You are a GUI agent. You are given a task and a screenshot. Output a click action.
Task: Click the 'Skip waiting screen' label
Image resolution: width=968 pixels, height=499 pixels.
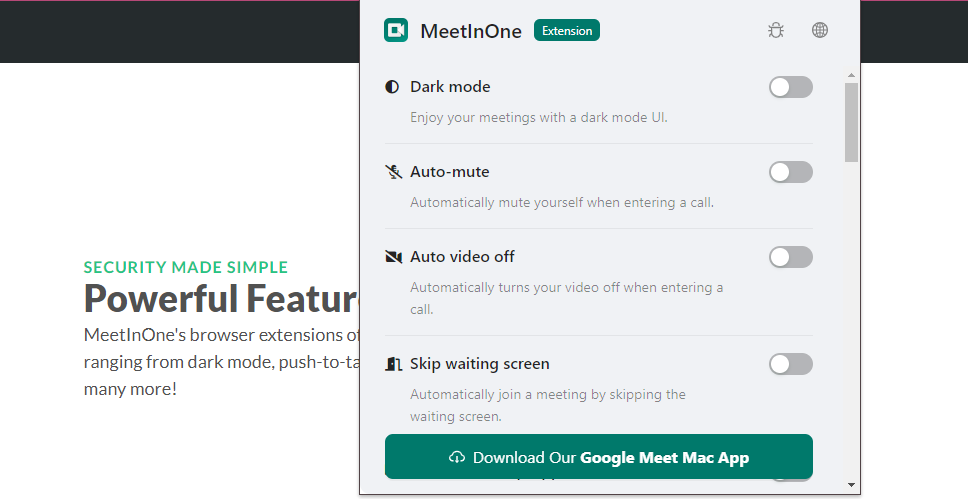tap(480, 364)
